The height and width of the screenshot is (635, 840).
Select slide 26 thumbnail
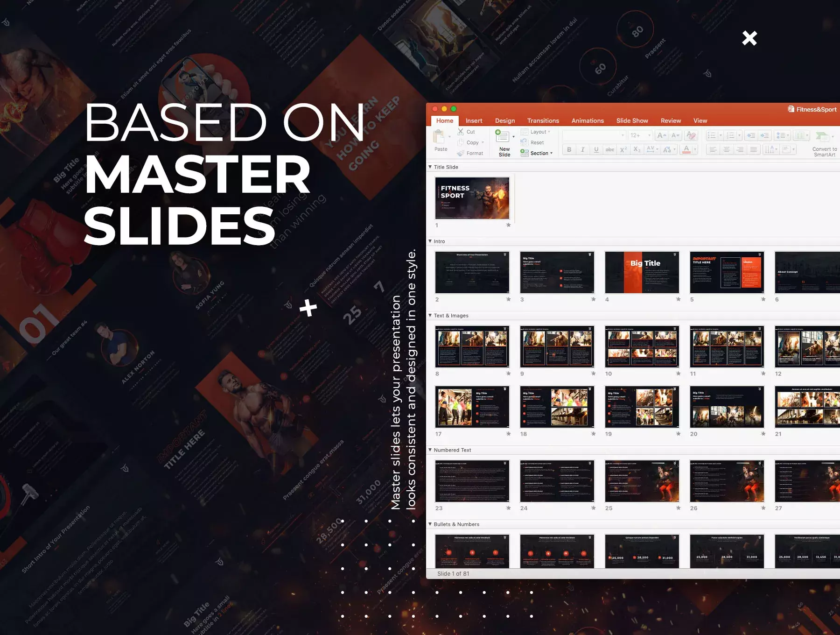(727, 481)
